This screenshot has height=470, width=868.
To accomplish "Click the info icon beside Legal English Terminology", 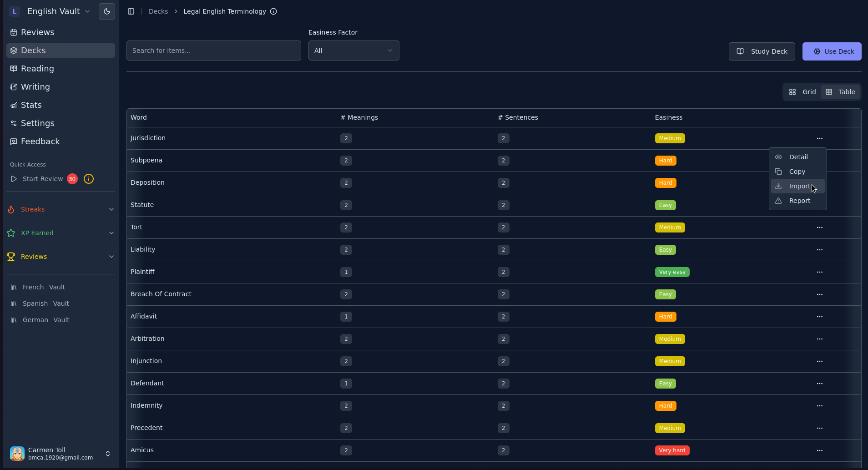I will (273, 11).
